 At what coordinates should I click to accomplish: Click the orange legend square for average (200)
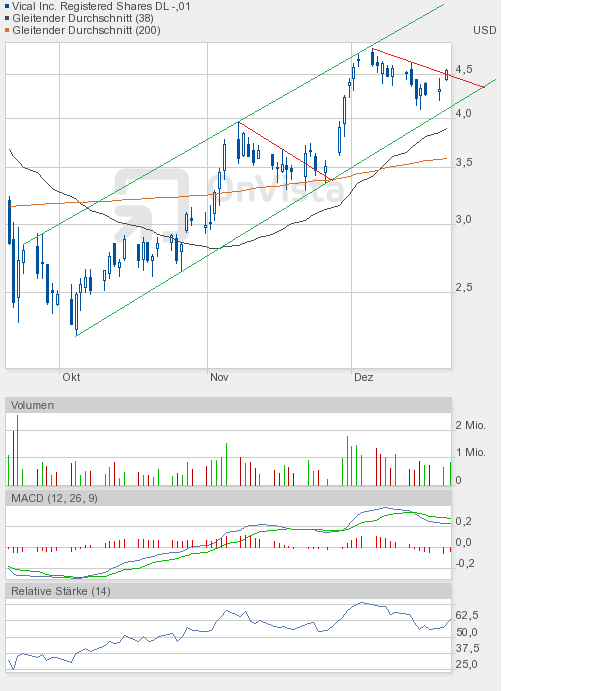pos(7,30)
